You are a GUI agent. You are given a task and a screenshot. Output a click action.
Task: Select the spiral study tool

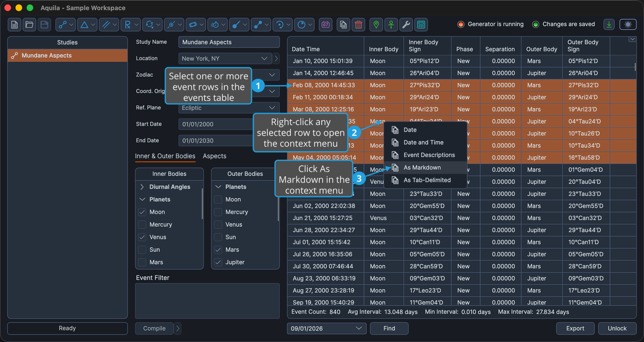click(x=280, y=25)
